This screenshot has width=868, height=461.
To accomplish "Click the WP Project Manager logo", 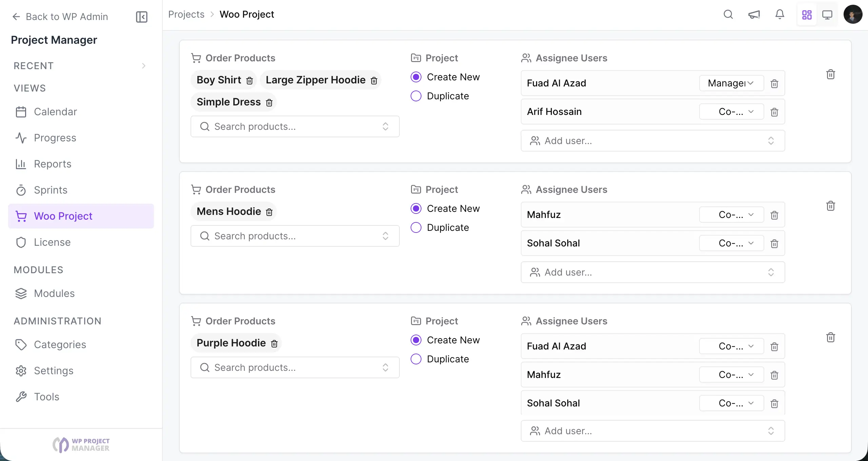I will 81,444.
